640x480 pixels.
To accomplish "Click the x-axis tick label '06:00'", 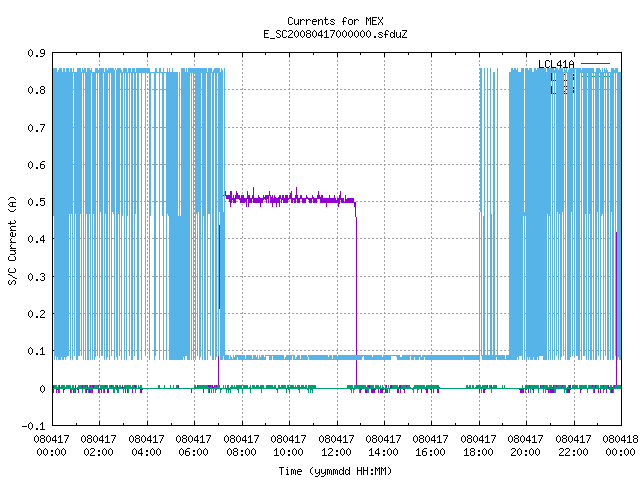I will [193, 452].
